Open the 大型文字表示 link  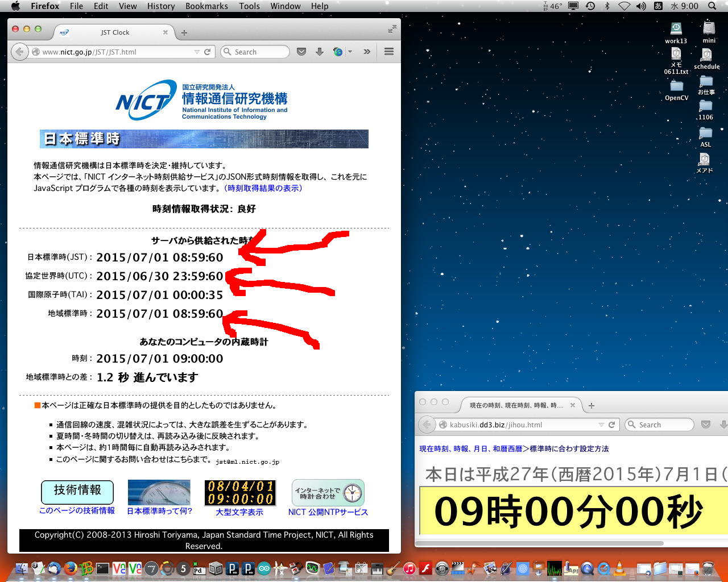coord(239,512)
